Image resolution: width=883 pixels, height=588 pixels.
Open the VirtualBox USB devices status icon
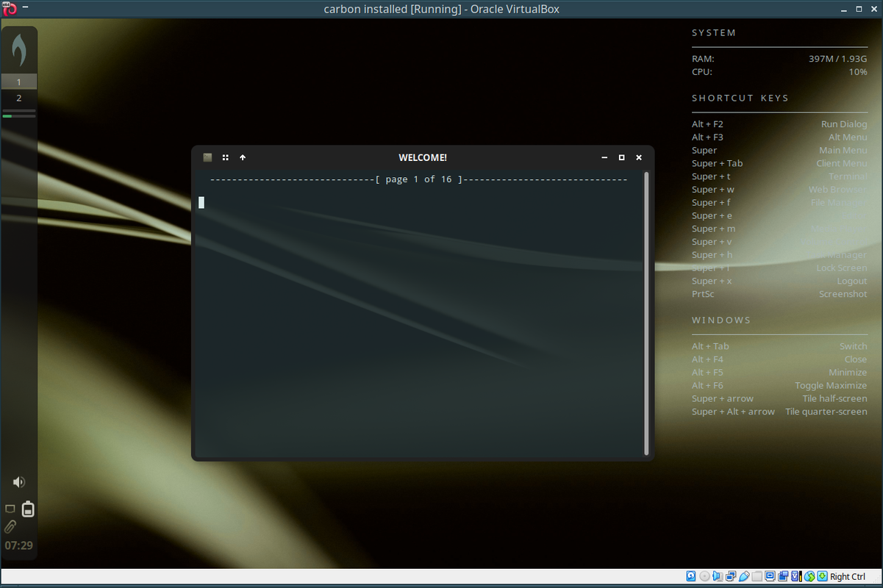[744, 576]
